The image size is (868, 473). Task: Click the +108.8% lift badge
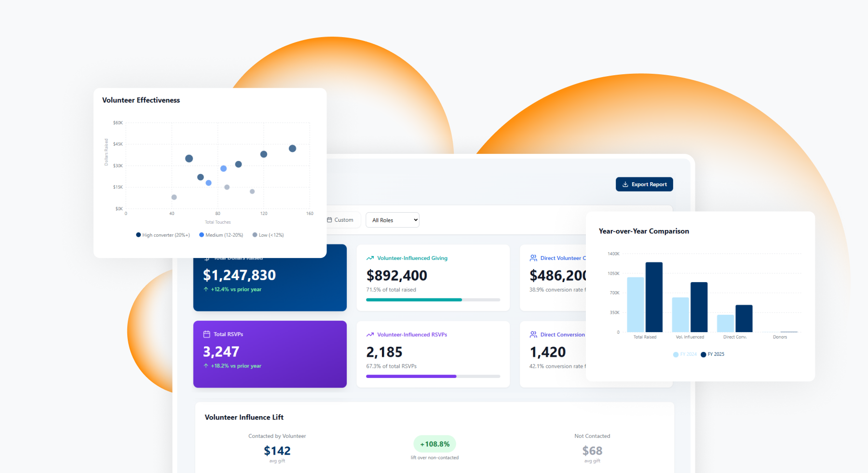pyautogui.click(x=434, y=444)
